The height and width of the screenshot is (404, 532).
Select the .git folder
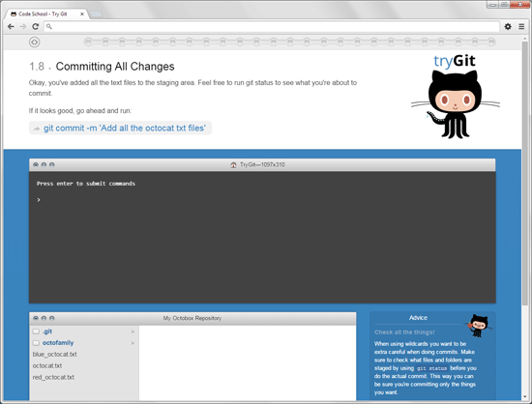(47, 332)
